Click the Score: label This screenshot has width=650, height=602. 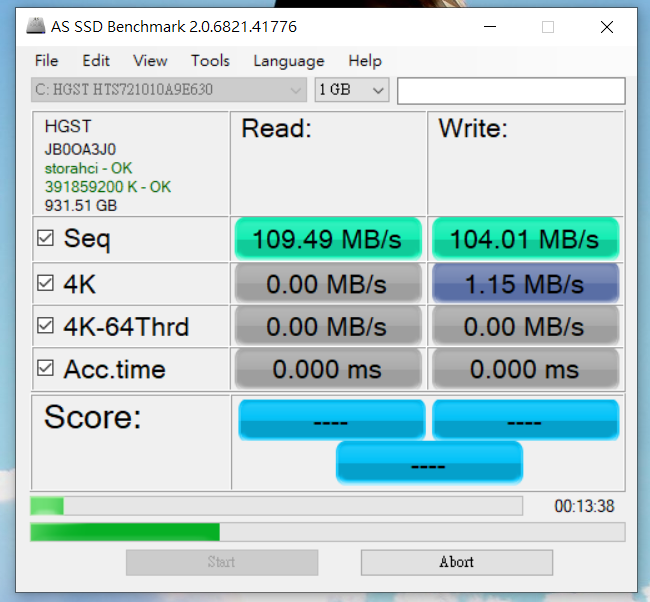[x=93, y=417]
